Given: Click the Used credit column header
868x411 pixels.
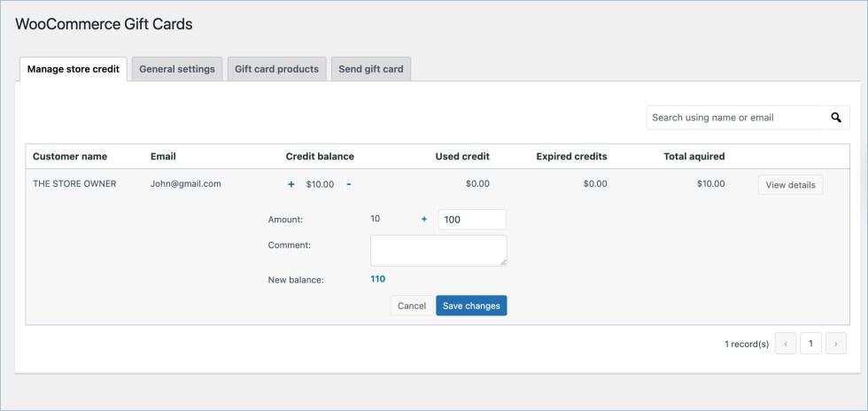Looking at the screenshot, I should pyautogui.click(x=462, y=156).
